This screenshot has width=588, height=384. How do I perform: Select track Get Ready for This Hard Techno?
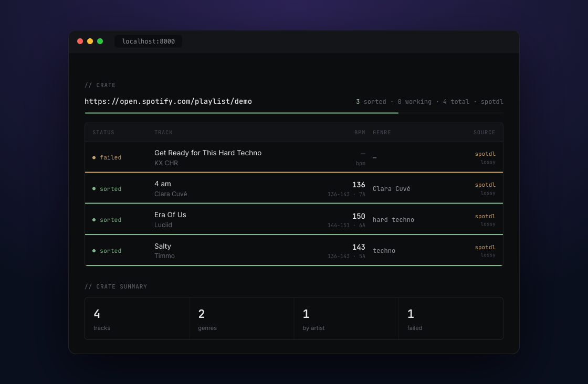click(x=208, y=153)
